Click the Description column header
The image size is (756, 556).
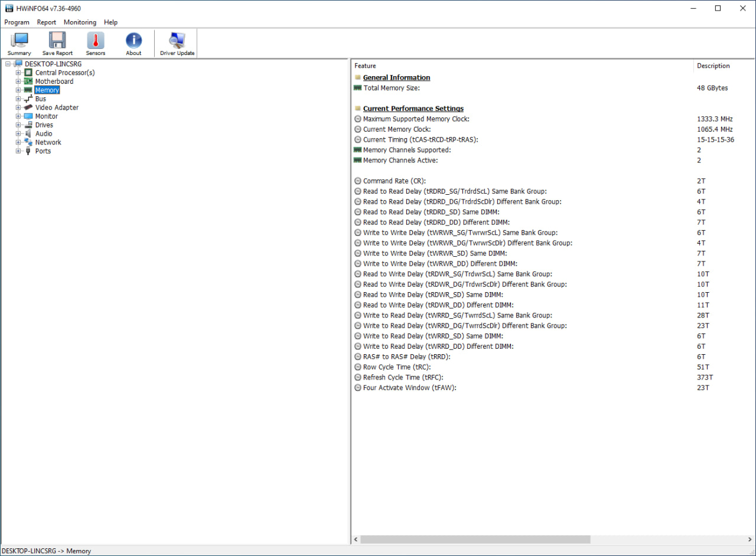point(724,66)
